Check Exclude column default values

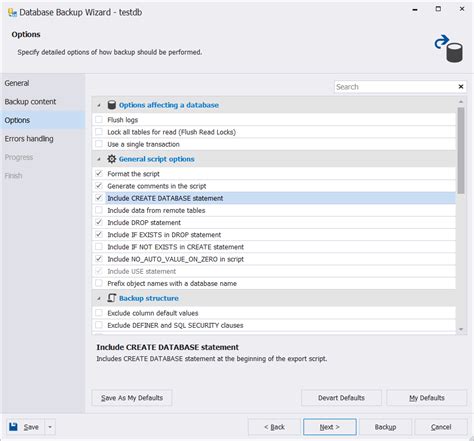tap(99, 313)
